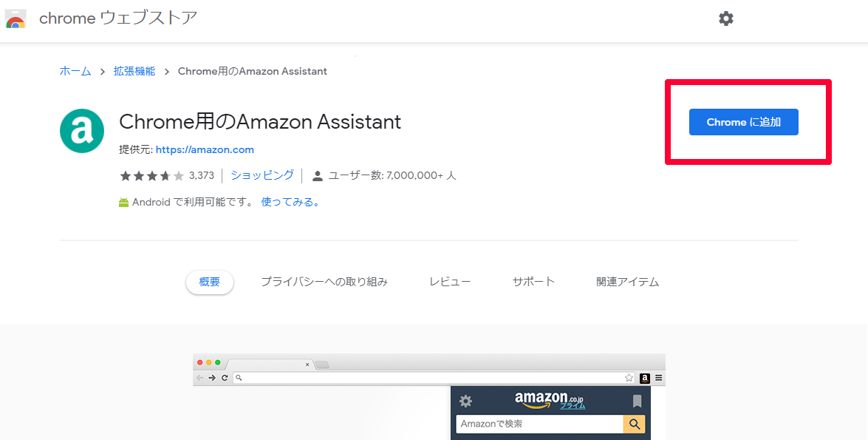This screenshot has height=440, width=868.
Task: Click the Amazon 'a' extension icon in preview toolbar
Action: tap(644, 378)
